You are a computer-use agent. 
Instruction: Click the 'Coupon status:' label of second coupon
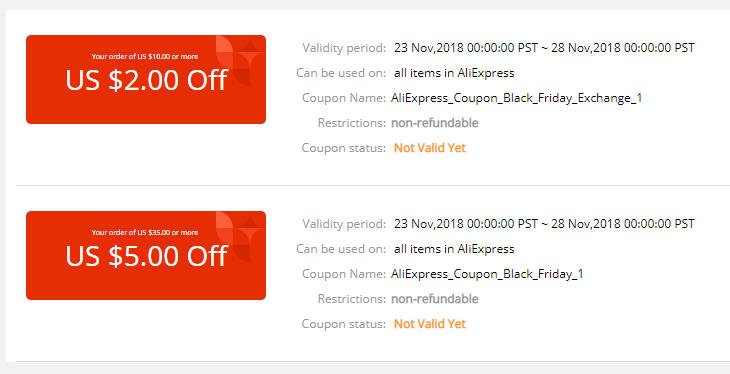[344, 324]
